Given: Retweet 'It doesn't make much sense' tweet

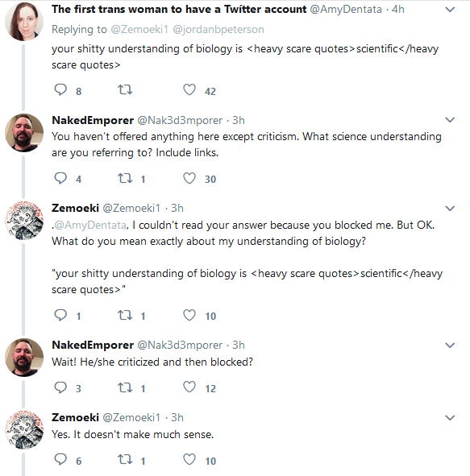Looking at the screenshot, I should (x=125, y=460).
